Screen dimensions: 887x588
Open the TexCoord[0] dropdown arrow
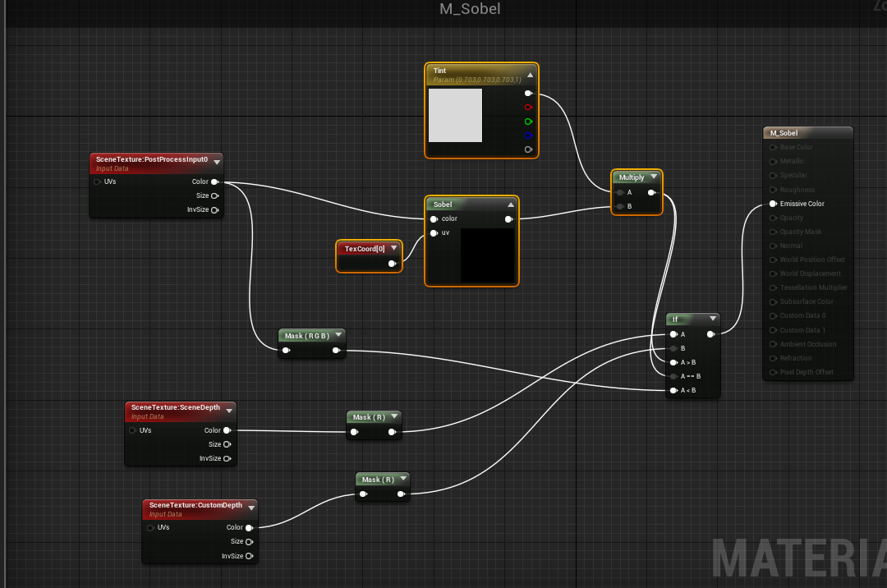pyautogui.click(x=393, y=248)
